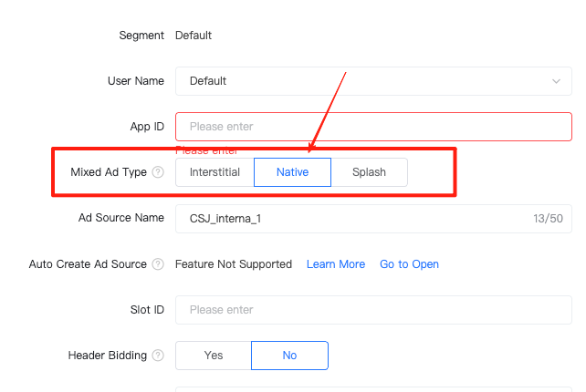Click the Feature Not Supported text
The image size is (586, 392).
[234, 264]
